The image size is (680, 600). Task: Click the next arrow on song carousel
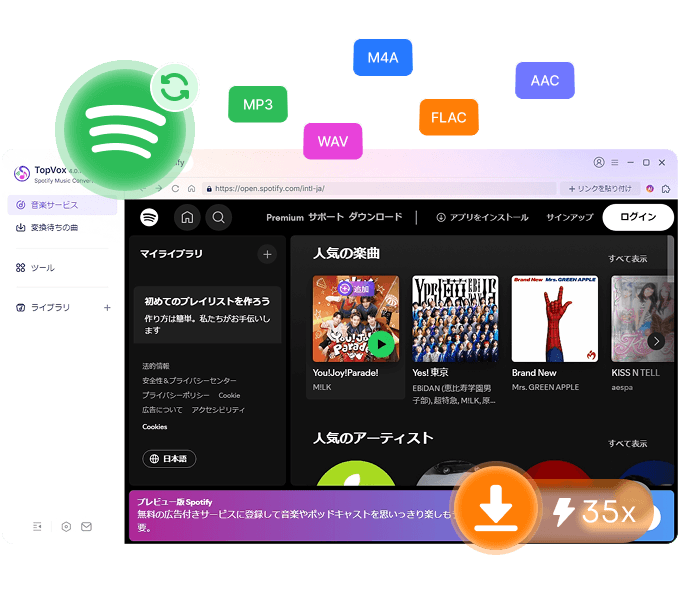click(x=656, y=342)
